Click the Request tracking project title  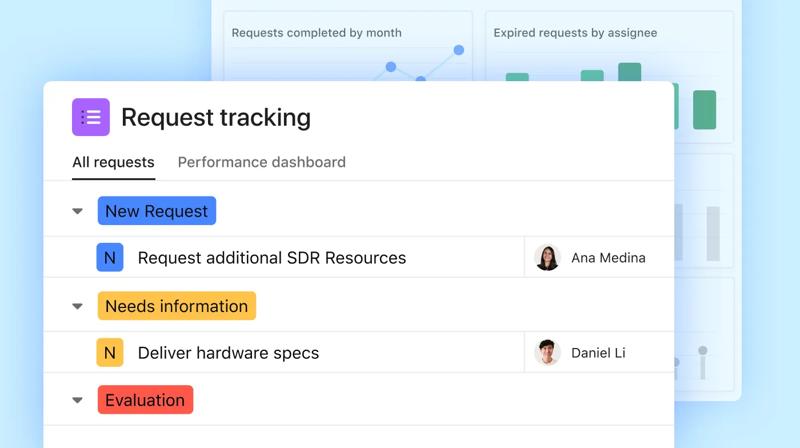(x=216, y=118)
